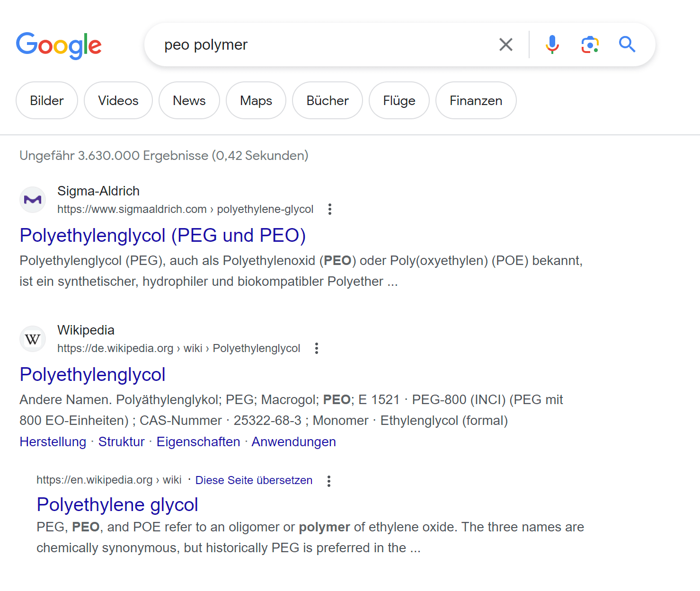Open Google Lens image search
The image size is (700, 591).
[x=590, y=44]
